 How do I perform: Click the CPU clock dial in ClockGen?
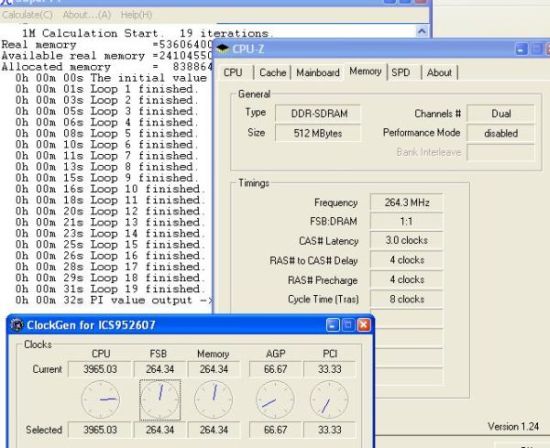(100, 400)
